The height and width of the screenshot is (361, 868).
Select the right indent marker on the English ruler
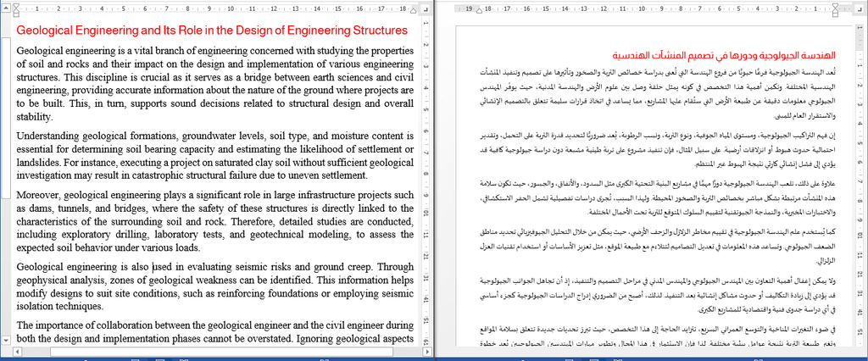tap(413, 11)
